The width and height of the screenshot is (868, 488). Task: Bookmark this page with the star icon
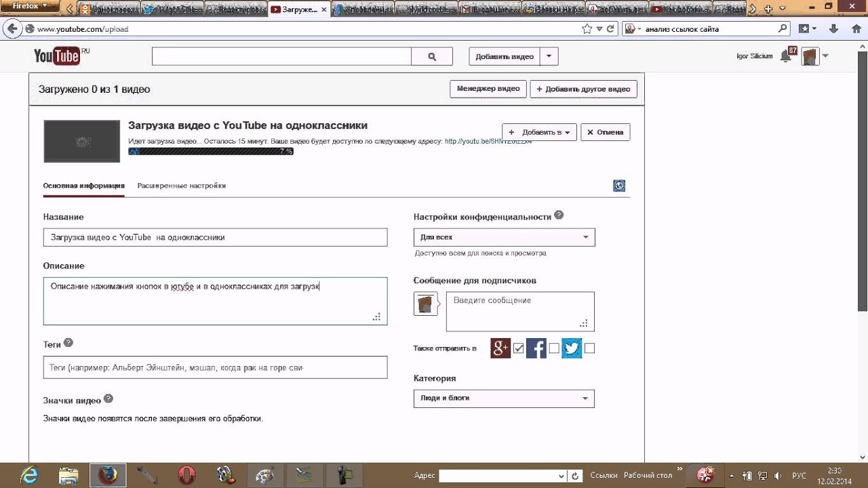(587, 29)
